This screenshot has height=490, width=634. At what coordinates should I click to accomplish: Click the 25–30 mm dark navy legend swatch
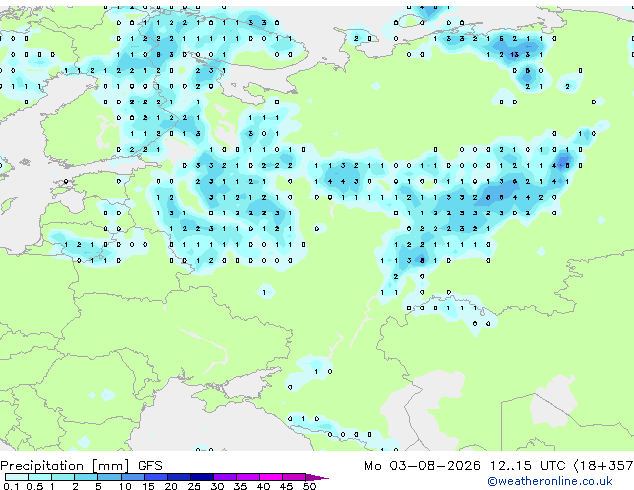coord(201,477)
